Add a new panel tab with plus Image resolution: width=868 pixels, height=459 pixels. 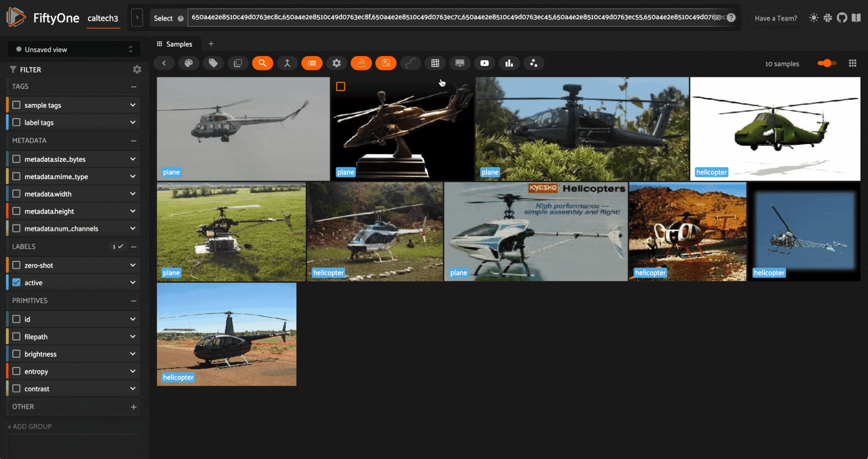point(211,44)
